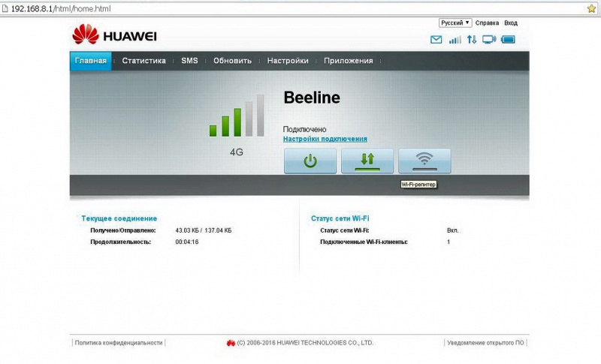Click the 43.03 КБ / 137.04 КБ value

pos(204,230)
